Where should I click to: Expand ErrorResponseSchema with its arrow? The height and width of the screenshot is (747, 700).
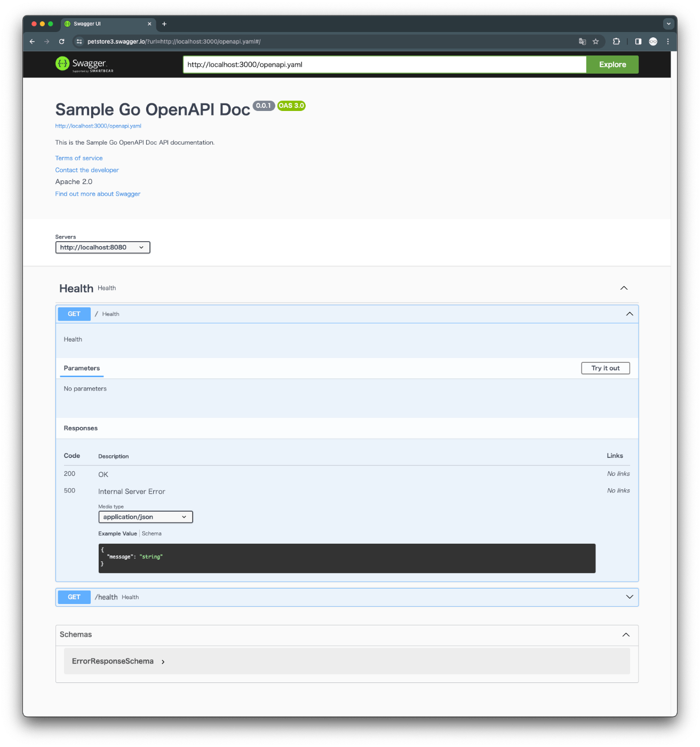click(x=163, y=662)
